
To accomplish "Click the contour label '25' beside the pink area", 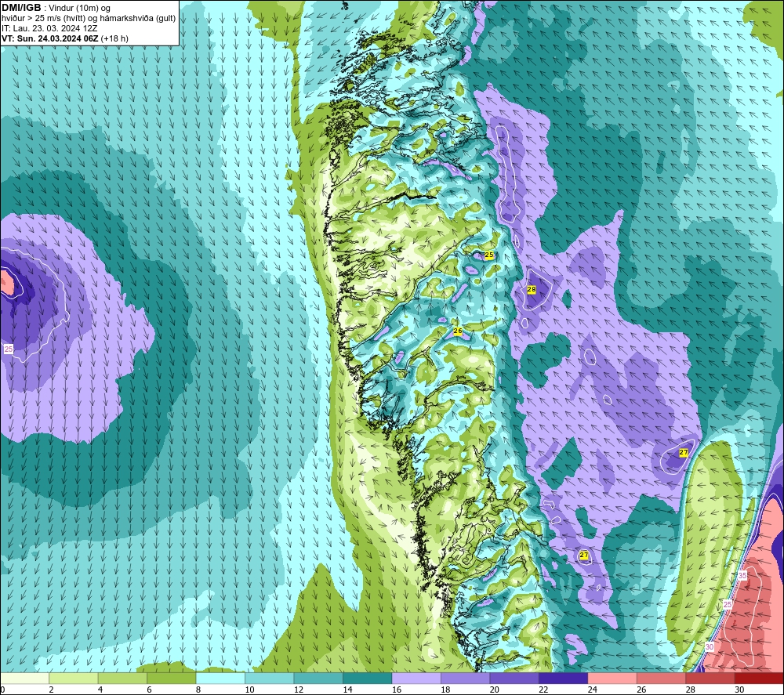I will tap(728, 605).
